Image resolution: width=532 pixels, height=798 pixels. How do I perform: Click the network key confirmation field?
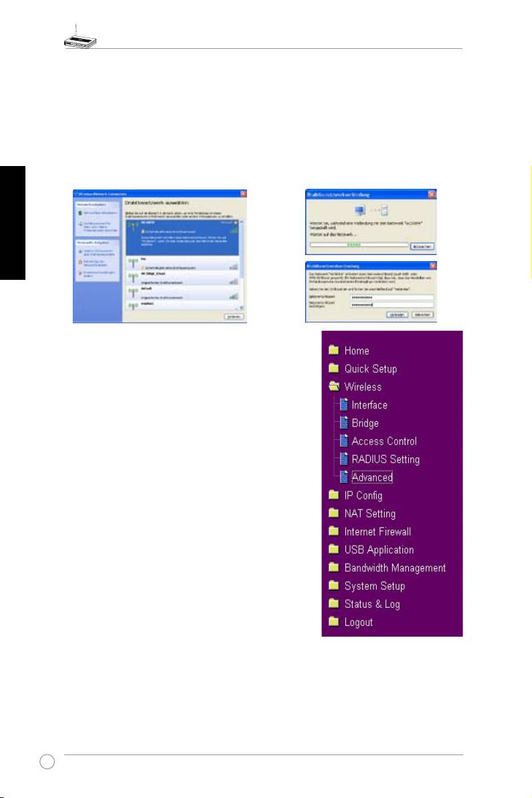(x=391, y=304)
